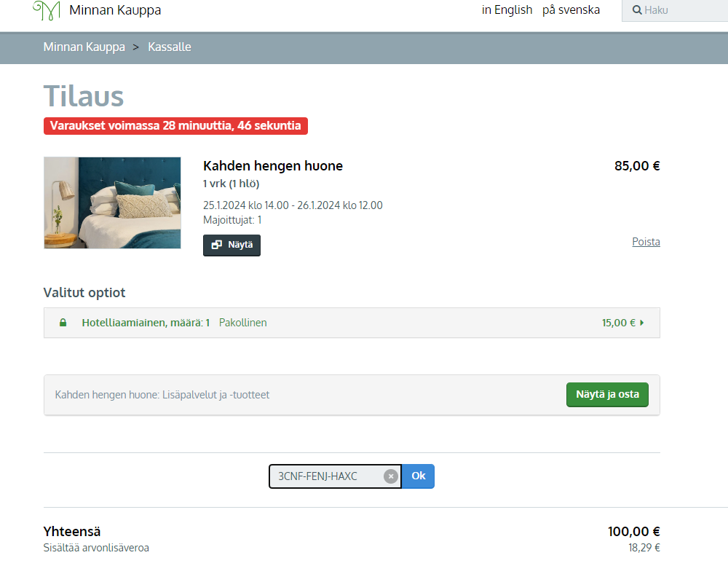Viewport: 728px width, 574px height.
Task: Open the hotel room thumbnail image
Action: pyautogui.click(x=112, y=203)
